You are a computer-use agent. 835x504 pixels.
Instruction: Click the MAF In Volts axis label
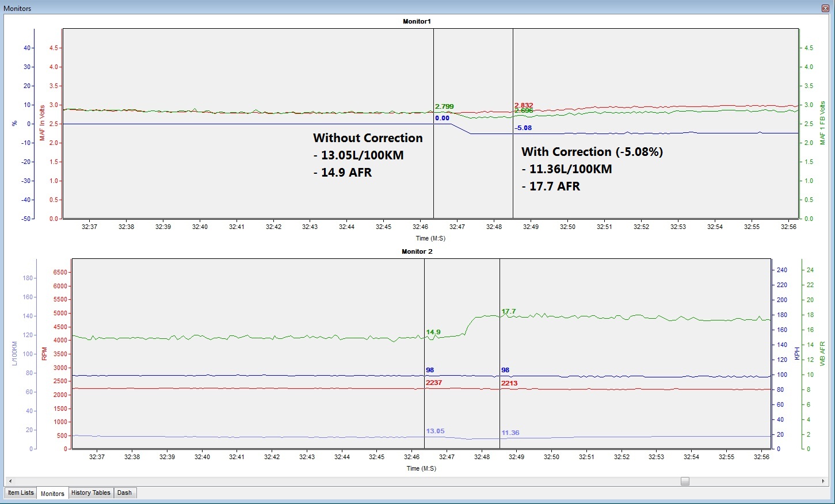pos(42,123)
